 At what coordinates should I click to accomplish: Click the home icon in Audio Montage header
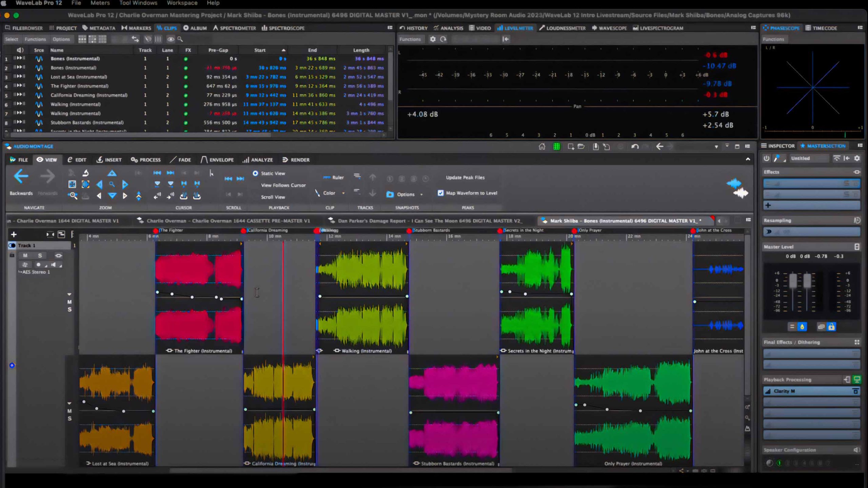(x=542, y=146)
